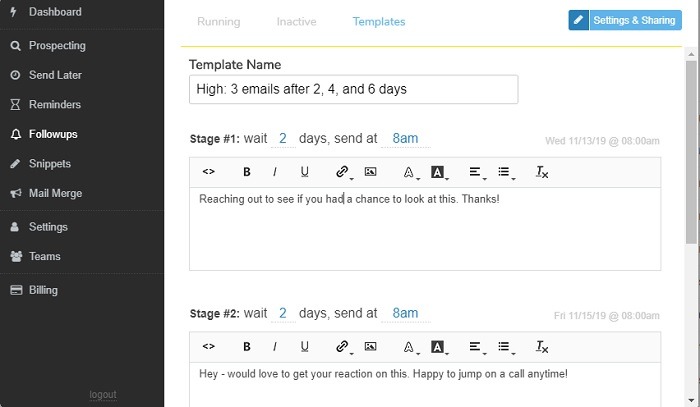Image resolution: width=700 pixels, height=407 pixels.
Task: Click code view icon in Stage #1 toolbar
Action: [208, 172]
